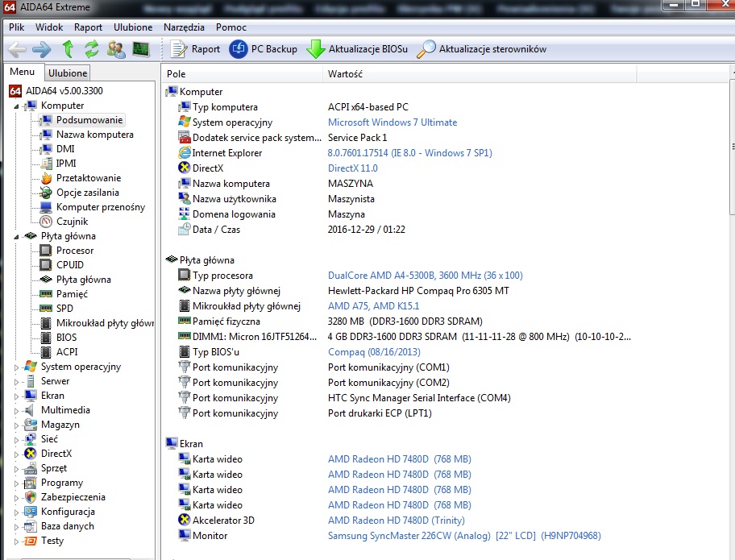Select the IPMI tree item

click(x=65, y=164)
